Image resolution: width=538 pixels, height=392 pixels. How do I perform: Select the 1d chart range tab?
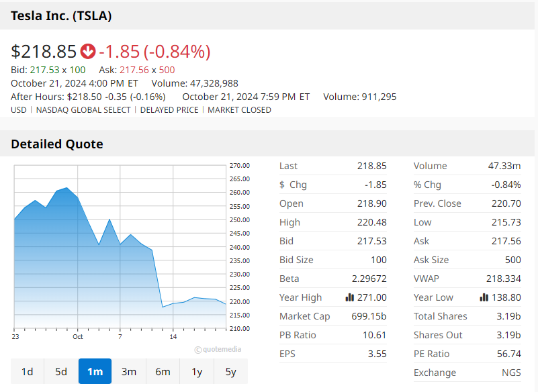tap(27, 371)
